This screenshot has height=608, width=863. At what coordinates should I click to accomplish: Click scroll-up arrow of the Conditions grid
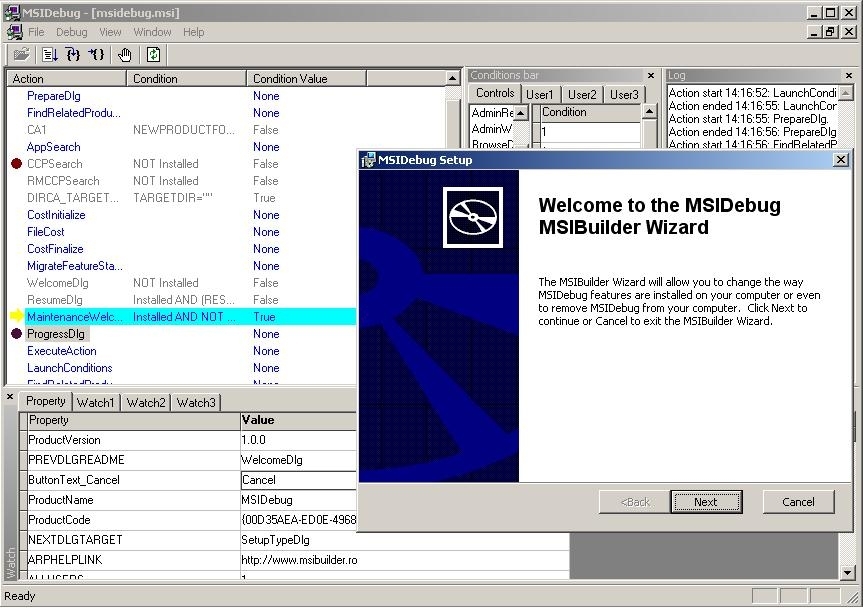coord(649,112)
